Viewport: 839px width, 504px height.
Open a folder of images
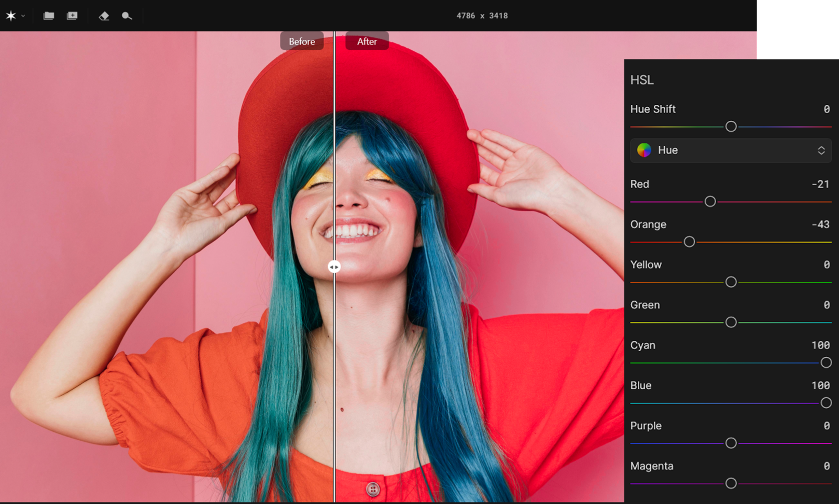(x=48, y=15)
